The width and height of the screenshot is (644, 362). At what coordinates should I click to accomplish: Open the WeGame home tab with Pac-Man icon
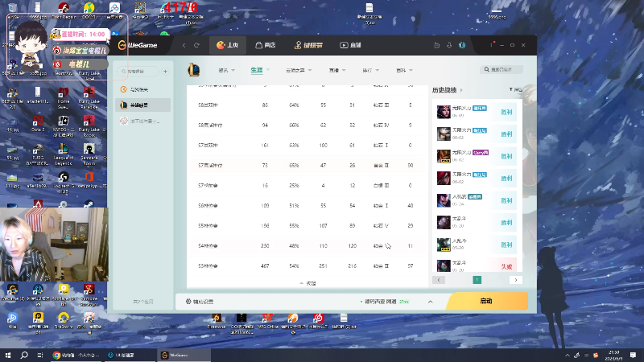[228, 45]
